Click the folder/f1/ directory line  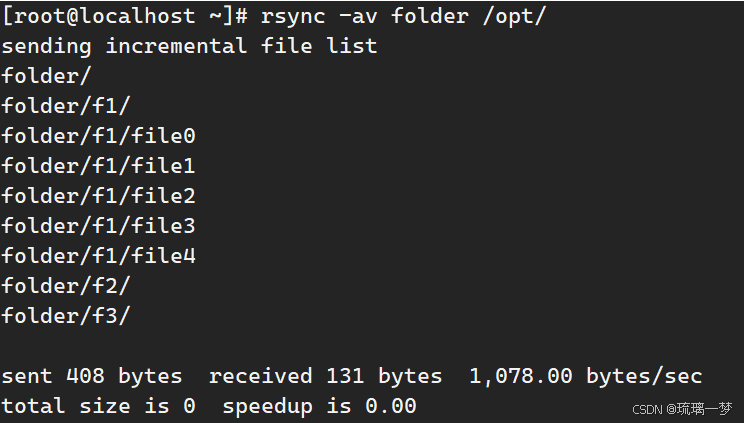65,106
